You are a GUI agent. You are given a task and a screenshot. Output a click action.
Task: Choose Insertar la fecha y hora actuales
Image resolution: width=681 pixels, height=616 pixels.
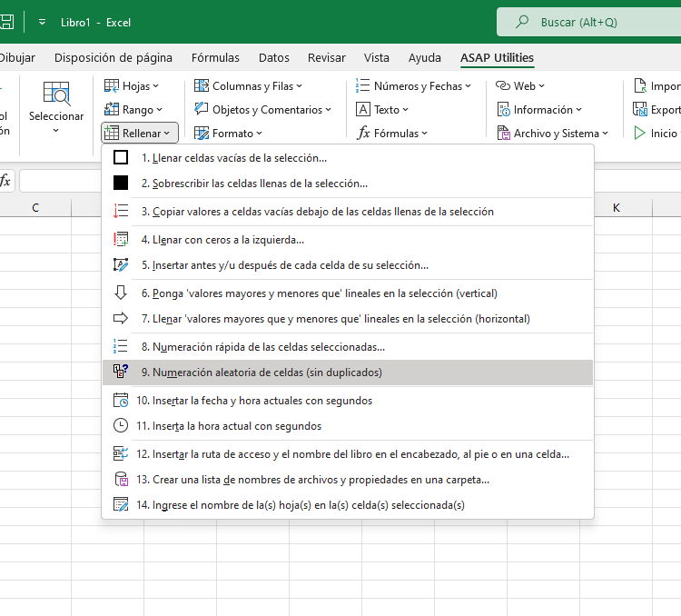pyautogui.click(x=348, y=401)
